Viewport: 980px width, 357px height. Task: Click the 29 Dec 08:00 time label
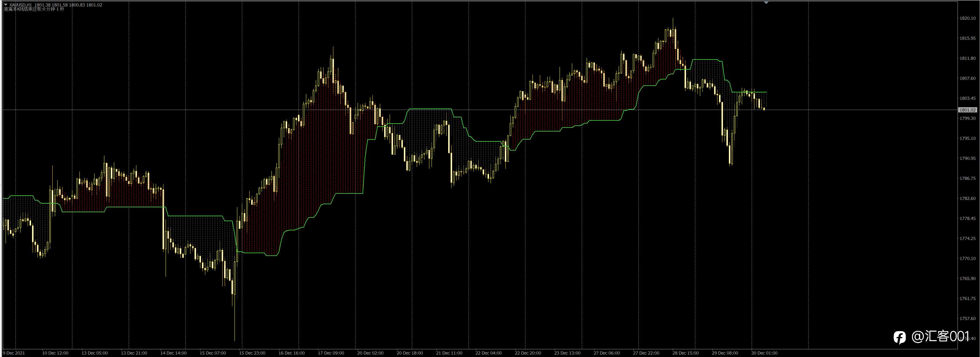[x=725, y=353]
